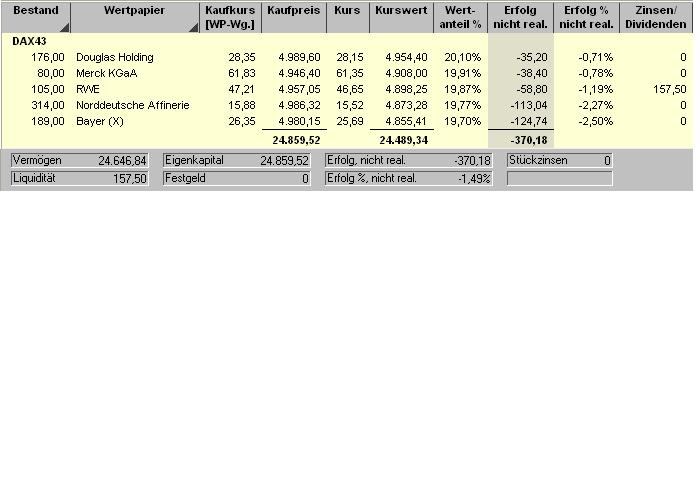The height and width of the screenshot is (500, 700).
Task: Click the Wertpapier column header
Action: click(135, 17)
